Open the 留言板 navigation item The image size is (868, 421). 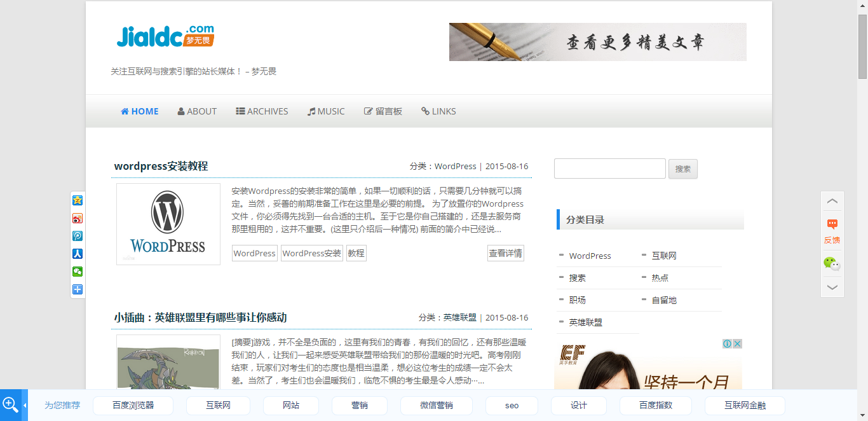coord(383,111)
